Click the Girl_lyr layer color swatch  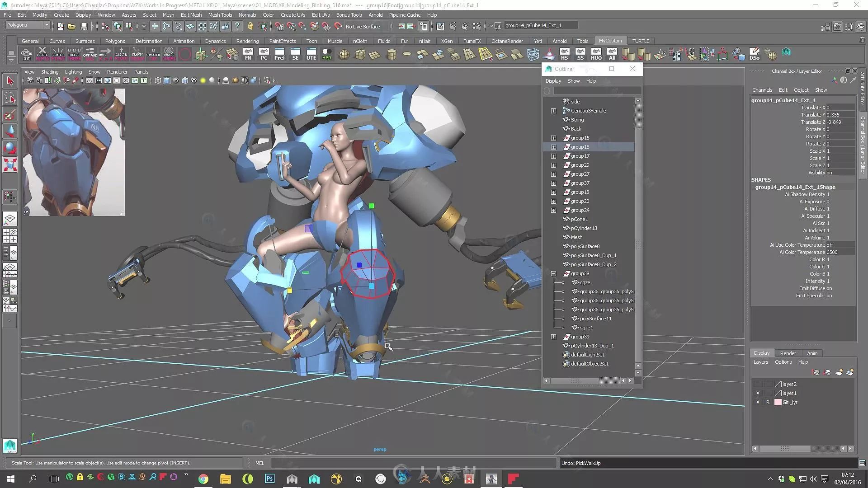[x=778, y=402]
